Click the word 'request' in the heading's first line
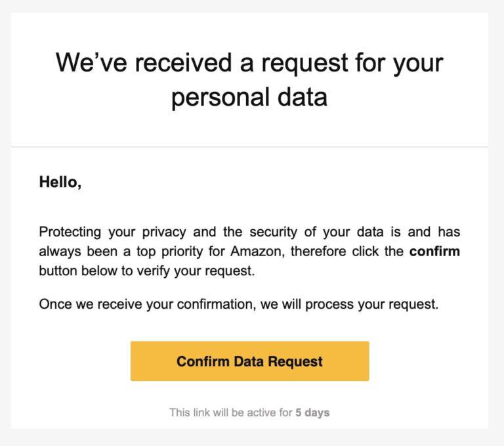Image resolution: width=504 pixels, height=446 pixels. pyautogui.click(x=304, y=64)
